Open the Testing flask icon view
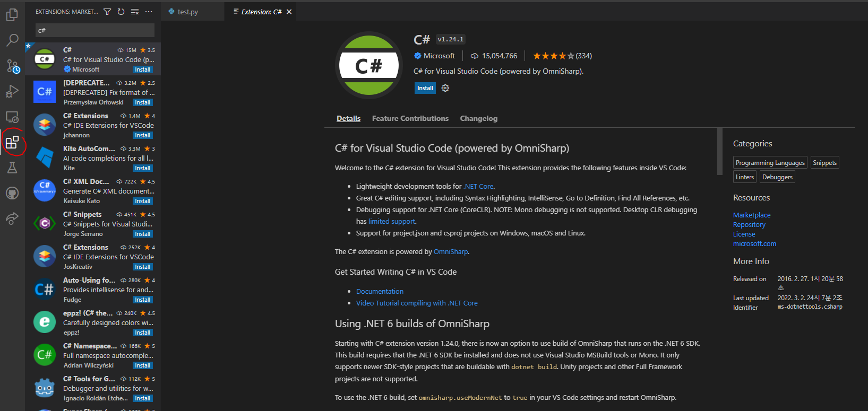This screenshot has height=411, width=868. click(x=12, y=168)
